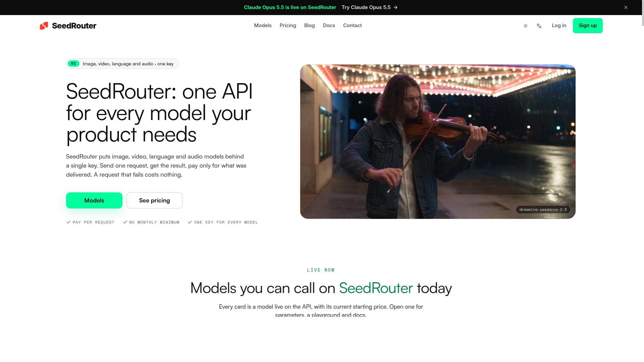
Task: Click the 'LIVE NOW' section label
Action: tap(321, 270)
